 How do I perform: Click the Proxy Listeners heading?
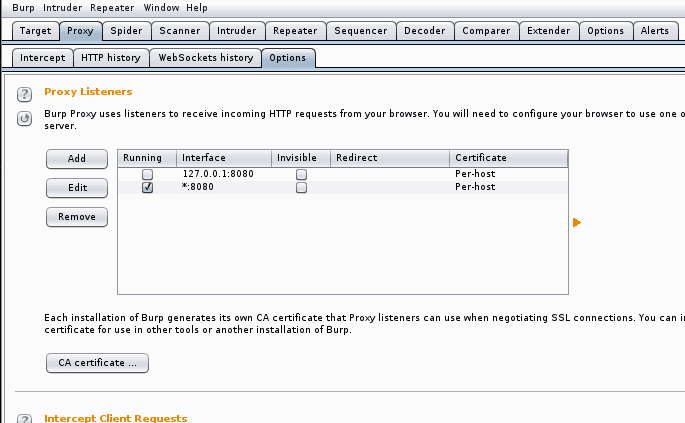[x=88, y=92]
